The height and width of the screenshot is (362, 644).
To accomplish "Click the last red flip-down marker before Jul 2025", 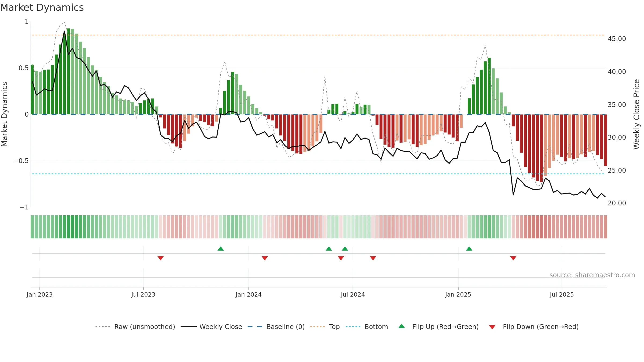I will click(x=513, y=258).
